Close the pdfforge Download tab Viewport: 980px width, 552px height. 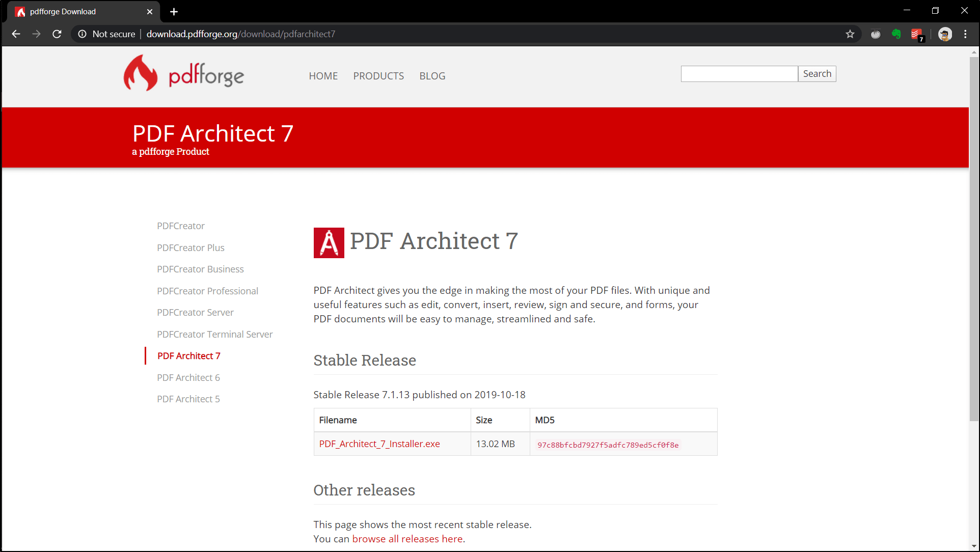[x=150, y=12]
